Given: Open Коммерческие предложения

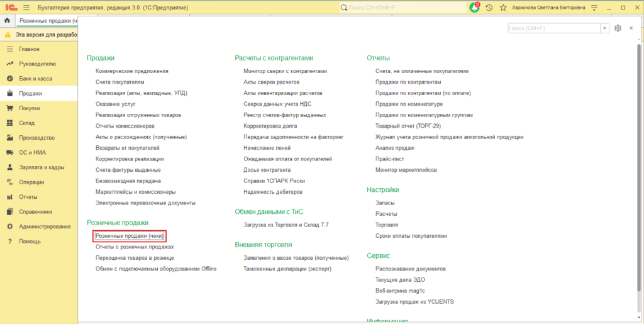Looking at the screenshot, I should (x=132, y=71).
